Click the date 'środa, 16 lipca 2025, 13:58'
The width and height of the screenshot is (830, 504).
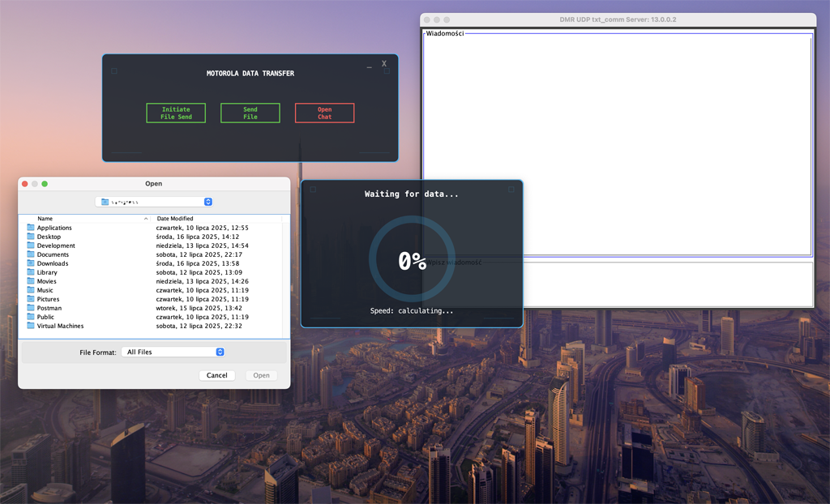(198, 263)
